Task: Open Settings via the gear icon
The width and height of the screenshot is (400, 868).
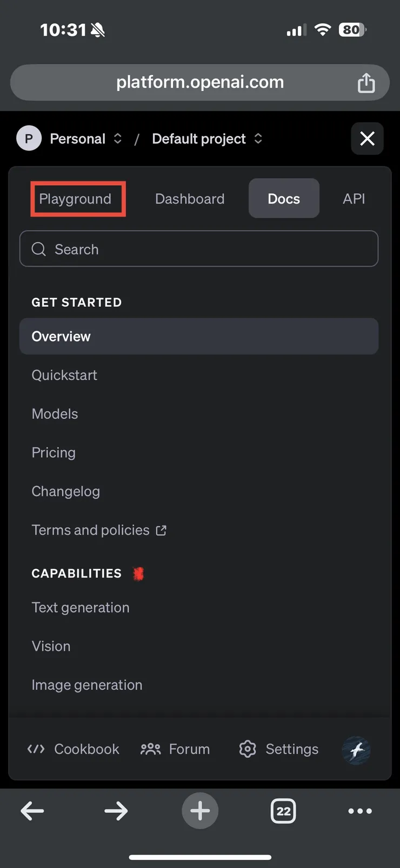Action: click(x=248, y=749)
